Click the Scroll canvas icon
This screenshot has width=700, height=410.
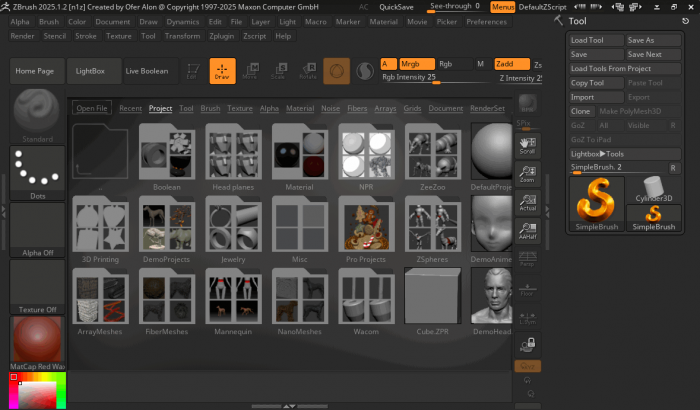[x=527, y=146]
